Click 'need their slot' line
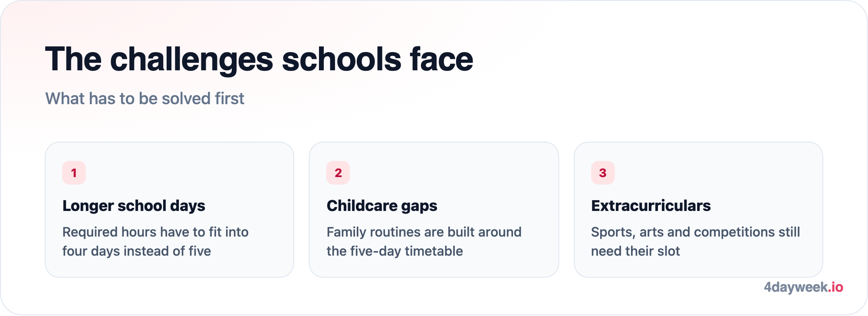 coord(635,251)
